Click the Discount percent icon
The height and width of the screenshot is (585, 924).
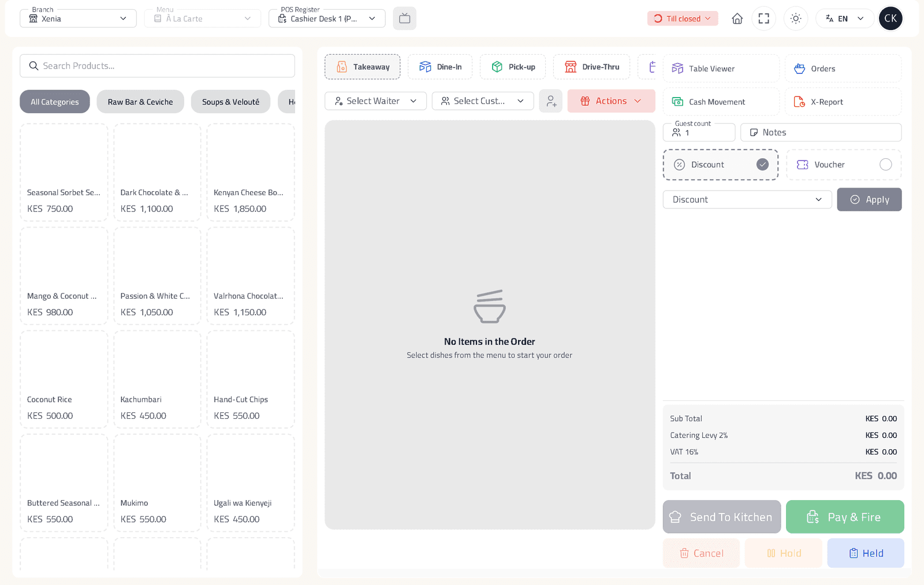point(680,165)
